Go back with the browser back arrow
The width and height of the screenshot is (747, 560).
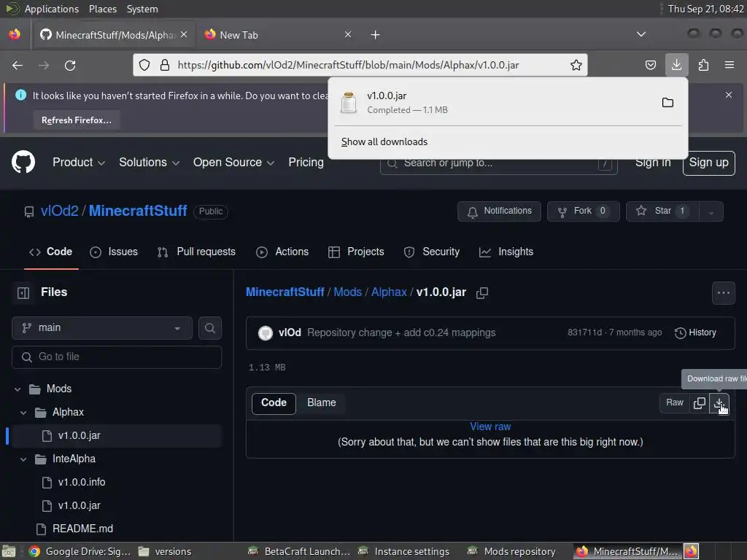[18, 65]
